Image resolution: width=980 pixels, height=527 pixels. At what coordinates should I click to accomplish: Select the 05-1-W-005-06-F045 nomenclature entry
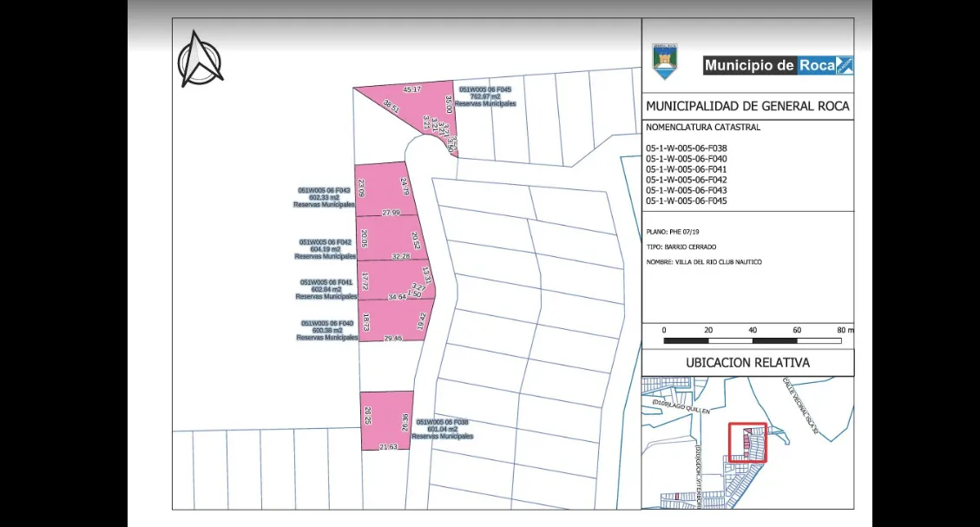pyautogui.click(x=687, y=201)
